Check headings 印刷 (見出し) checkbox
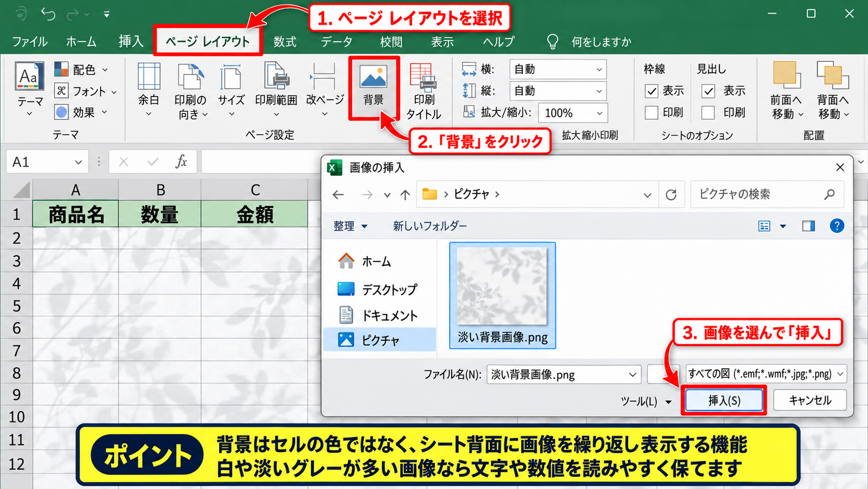868x489 pixels. pos(708,113)
